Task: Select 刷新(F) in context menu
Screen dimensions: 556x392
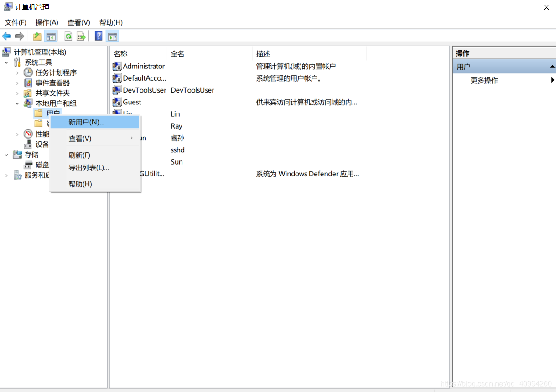Action: click(94, 155)
